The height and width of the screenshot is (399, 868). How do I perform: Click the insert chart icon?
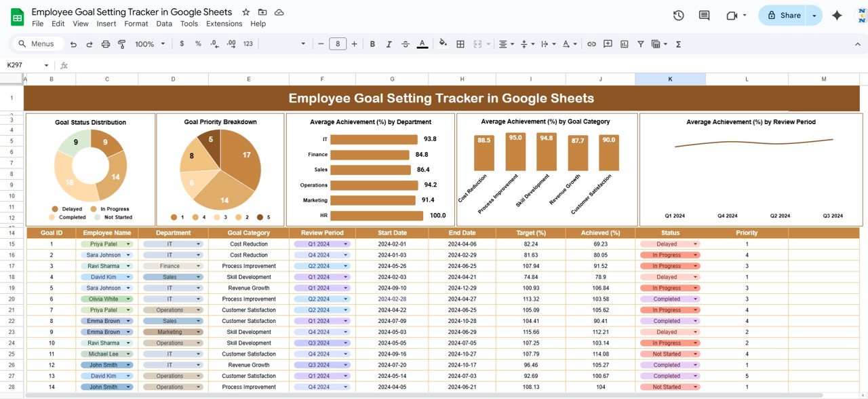click(624, 44)
